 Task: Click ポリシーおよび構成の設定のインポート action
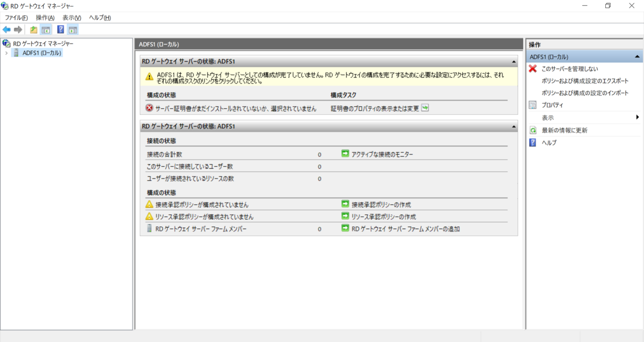click(x=585, y=93)
